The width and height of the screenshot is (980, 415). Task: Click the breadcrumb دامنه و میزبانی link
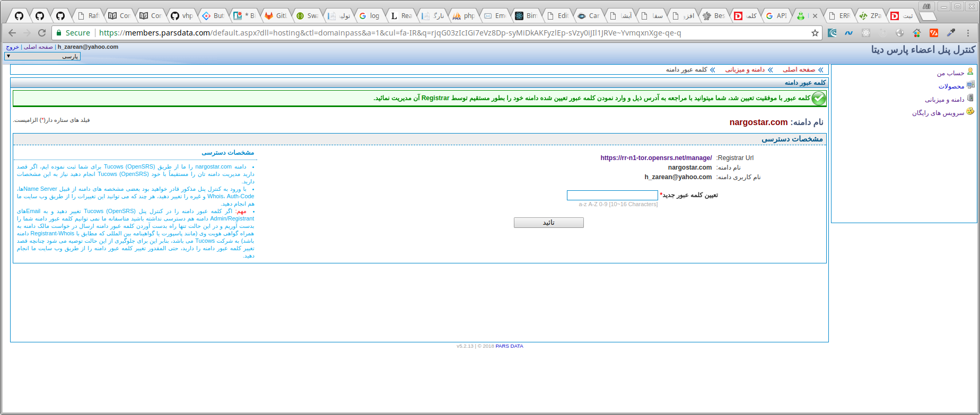[x=745, y=70]
